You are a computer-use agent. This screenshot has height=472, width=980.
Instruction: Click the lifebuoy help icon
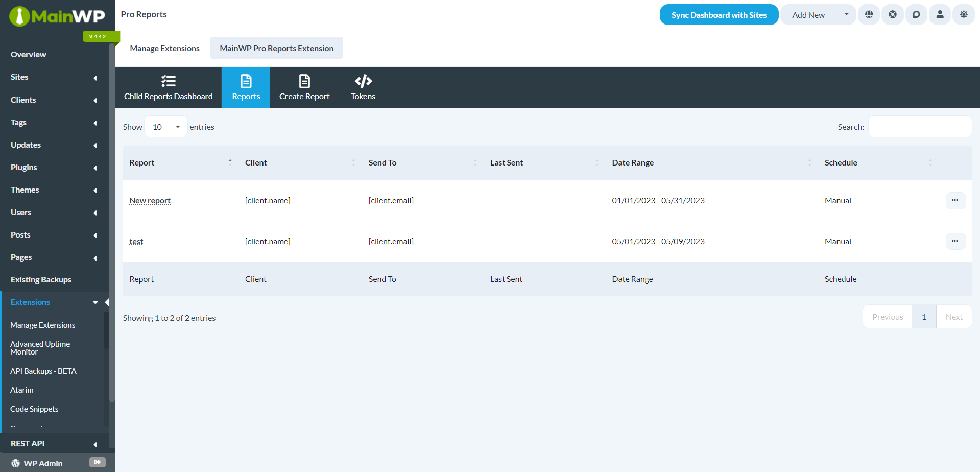coord(893,15)
